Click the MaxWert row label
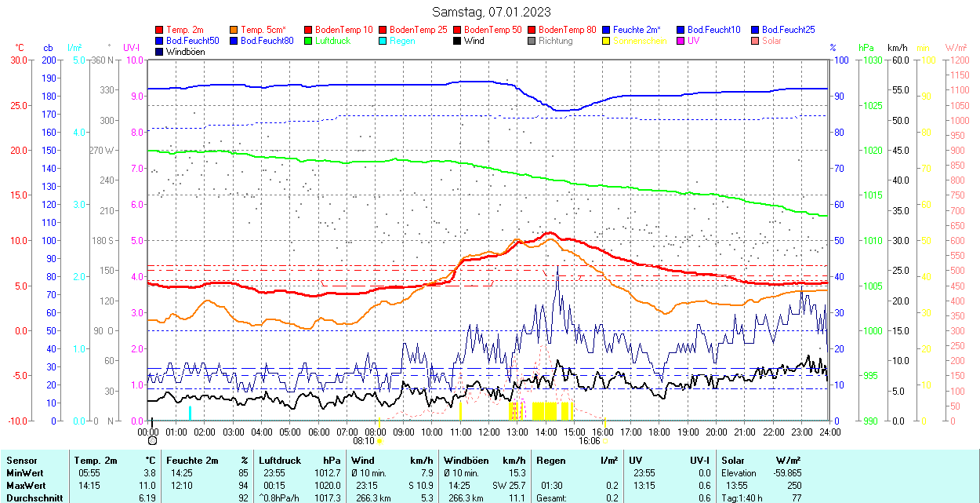Screen dimensions: 980x503 (x=27, y=485)
